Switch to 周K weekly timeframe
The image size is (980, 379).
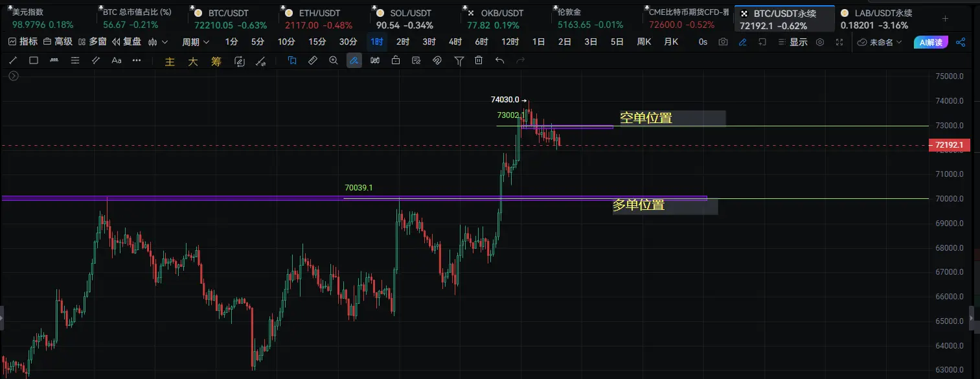click(x=644, y=42)
